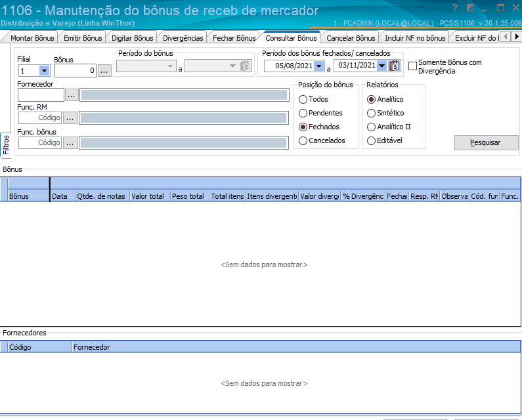Sort by Itens divergentes column header

pos(272,196)
